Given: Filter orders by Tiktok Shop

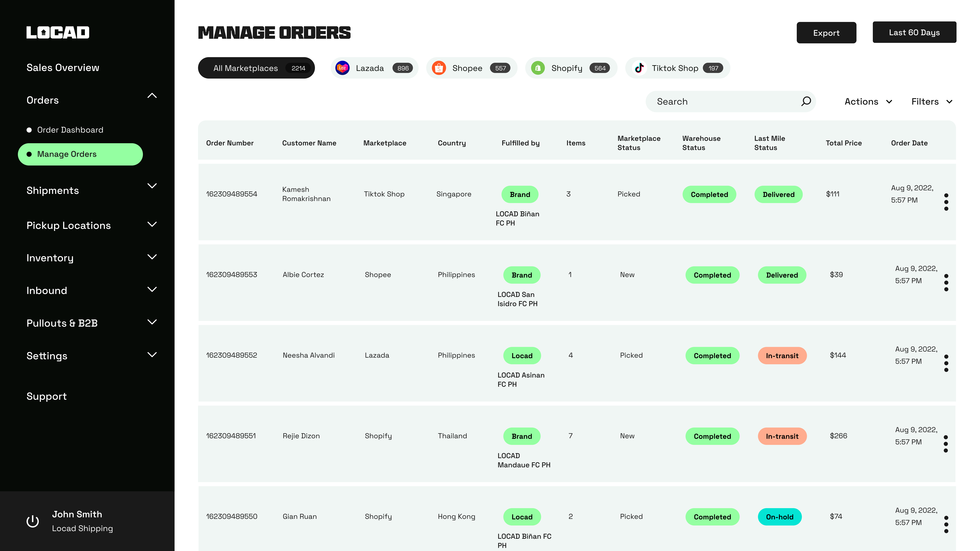Looking at the screenshot, I should 677,68.
